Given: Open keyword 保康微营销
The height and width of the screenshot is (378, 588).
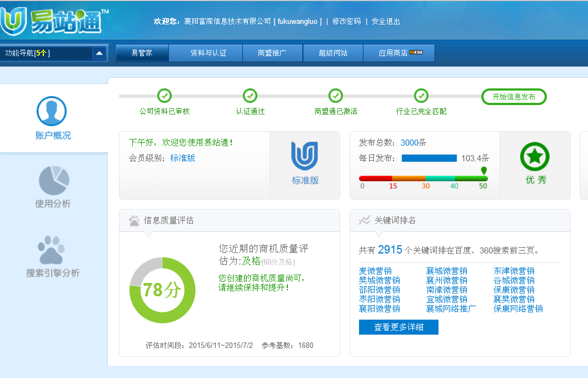Looking at the screenshot, I should [x=514, y=290].
